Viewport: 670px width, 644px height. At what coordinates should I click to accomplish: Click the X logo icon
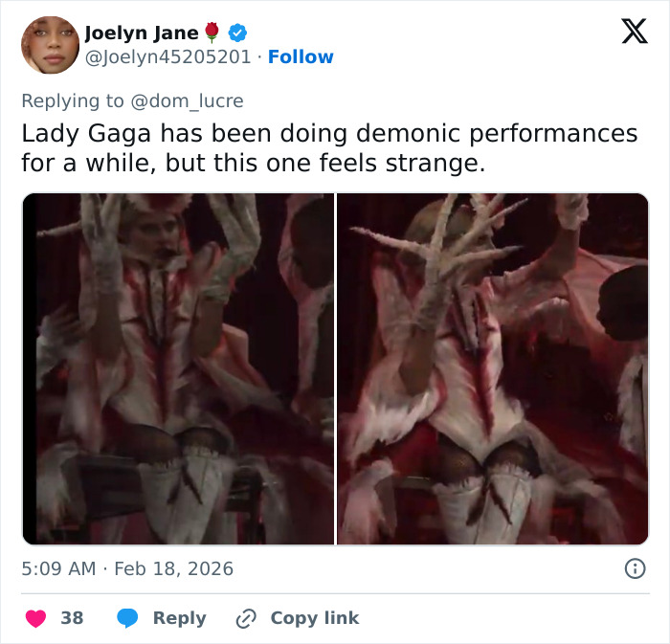[634, 32]
